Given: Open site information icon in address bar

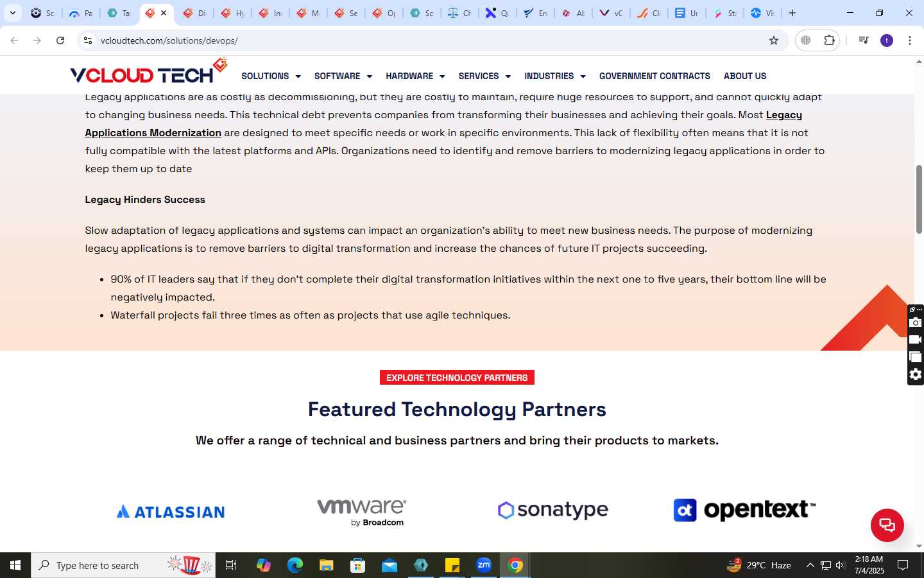Looking at the screenshot, I should coord(88,40).
